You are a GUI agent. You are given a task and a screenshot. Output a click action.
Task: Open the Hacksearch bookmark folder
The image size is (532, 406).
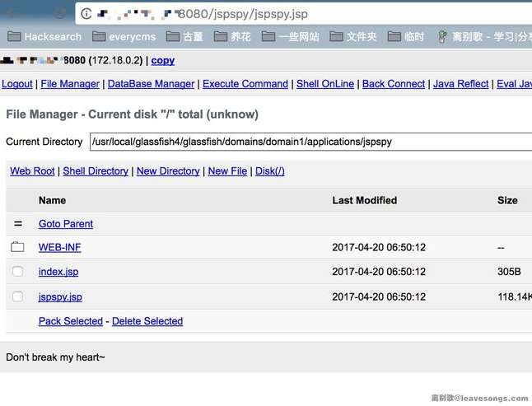point(45,36)
